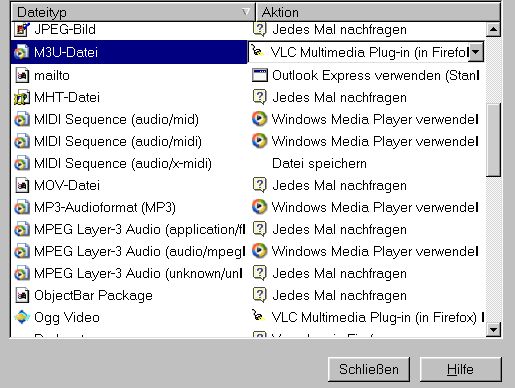Viewport: 515px width, 388px height.
Task: Click the scrollbar thumb of the list
Action: pos(493,140)
